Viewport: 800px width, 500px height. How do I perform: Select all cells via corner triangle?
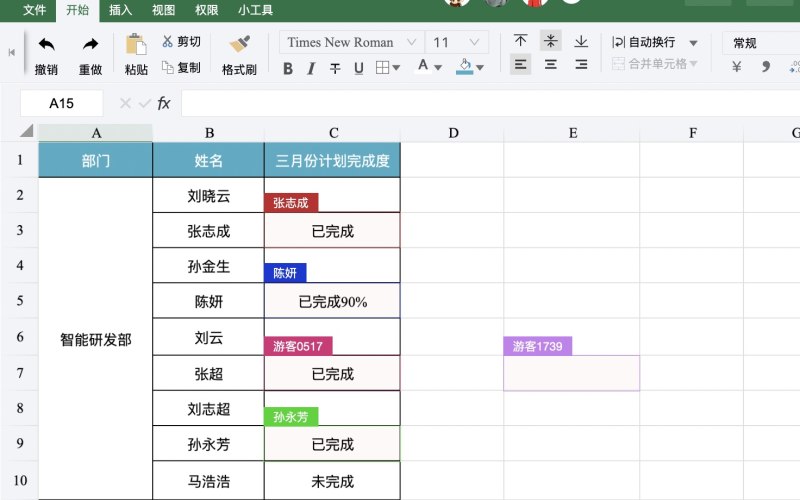[26, 131]
